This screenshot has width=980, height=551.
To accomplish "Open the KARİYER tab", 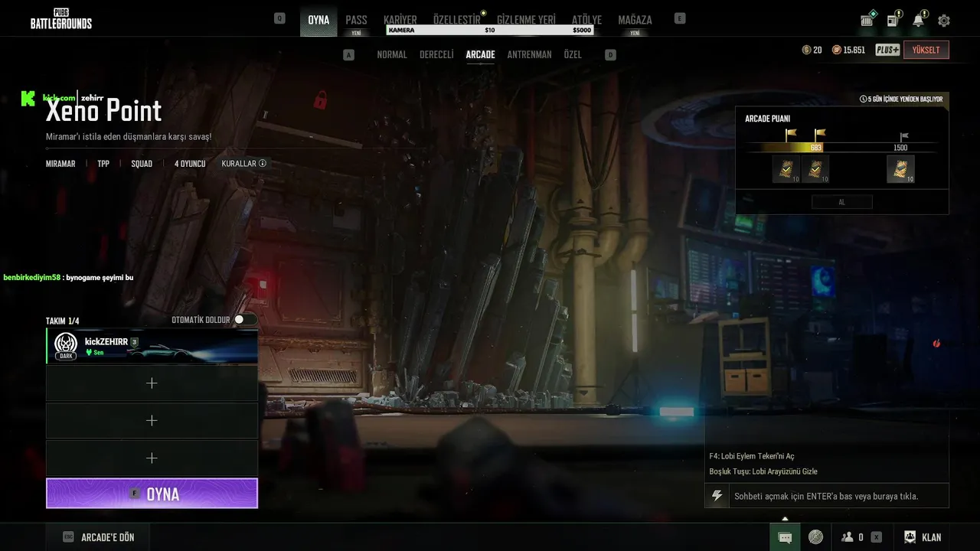I will pos(400,20).
